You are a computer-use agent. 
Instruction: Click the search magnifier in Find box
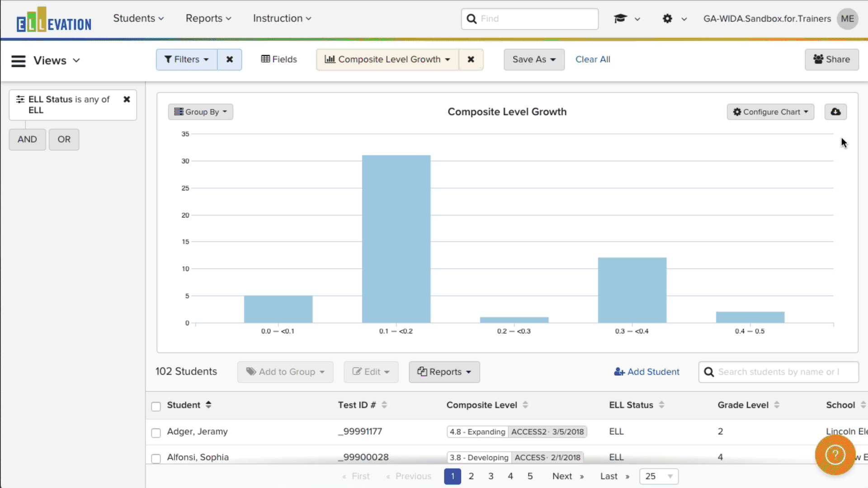(472, 19)
